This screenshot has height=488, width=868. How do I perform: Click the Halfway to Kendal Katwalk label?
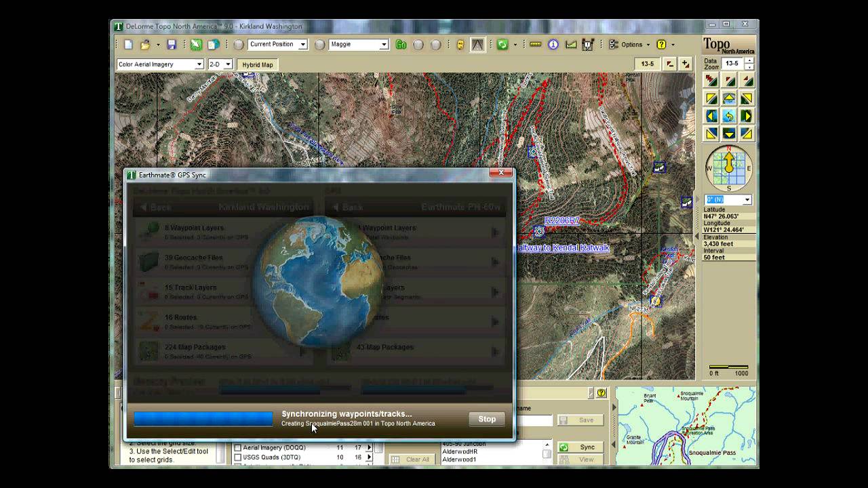point(562,248)
